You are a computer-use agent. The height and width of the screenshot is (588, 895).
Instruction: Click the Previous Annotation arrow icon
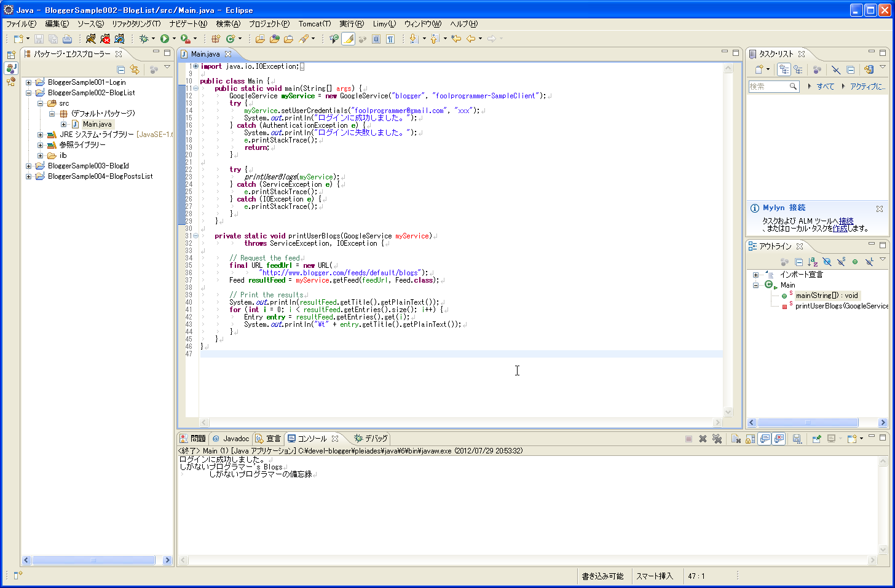pos(435,39)
